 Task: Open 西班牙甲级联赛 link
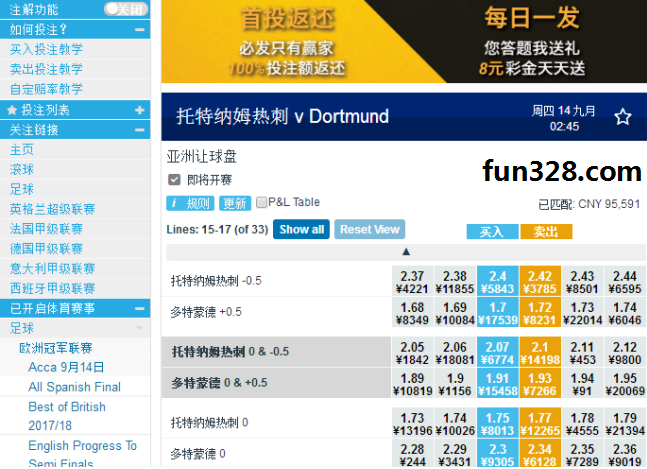[52, 288]
